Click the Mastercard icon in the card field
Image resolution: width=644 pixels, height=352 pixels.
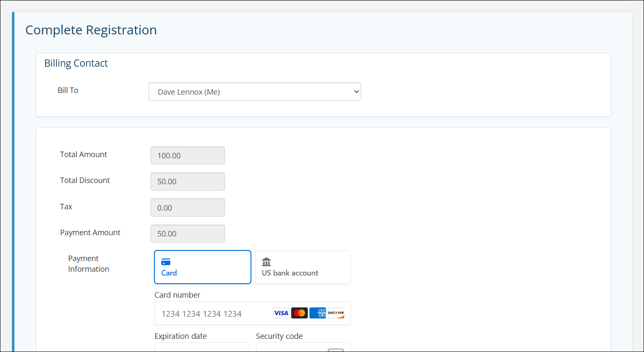299,313
